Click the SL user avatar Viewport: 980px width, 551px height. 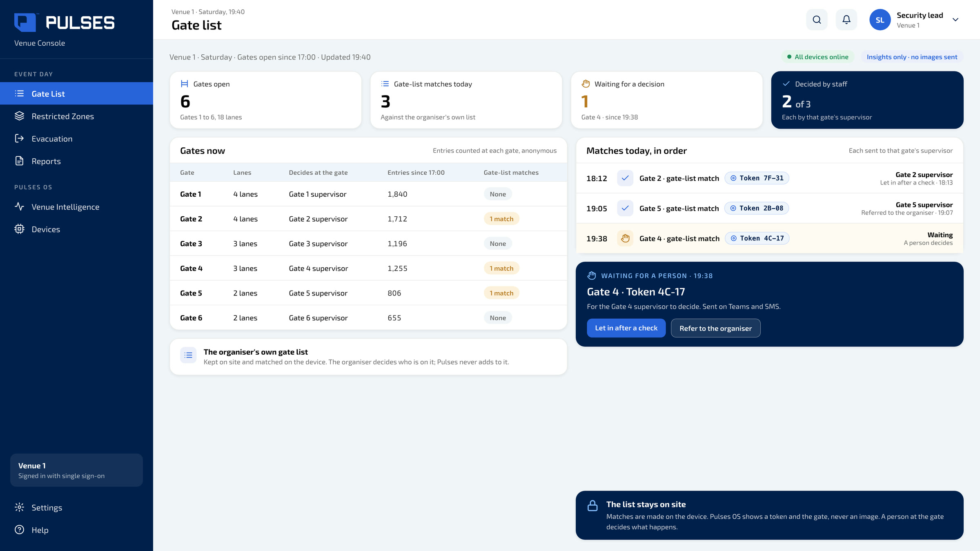880,20
